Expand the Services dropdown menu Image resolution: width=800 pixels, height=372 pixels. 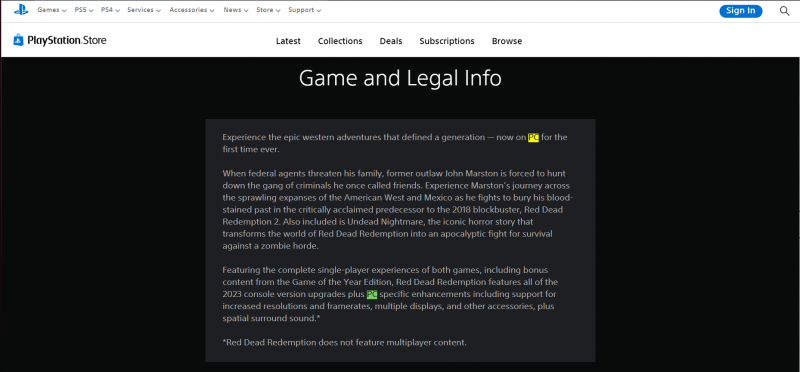pyautogui.click(x=144, y=10)
